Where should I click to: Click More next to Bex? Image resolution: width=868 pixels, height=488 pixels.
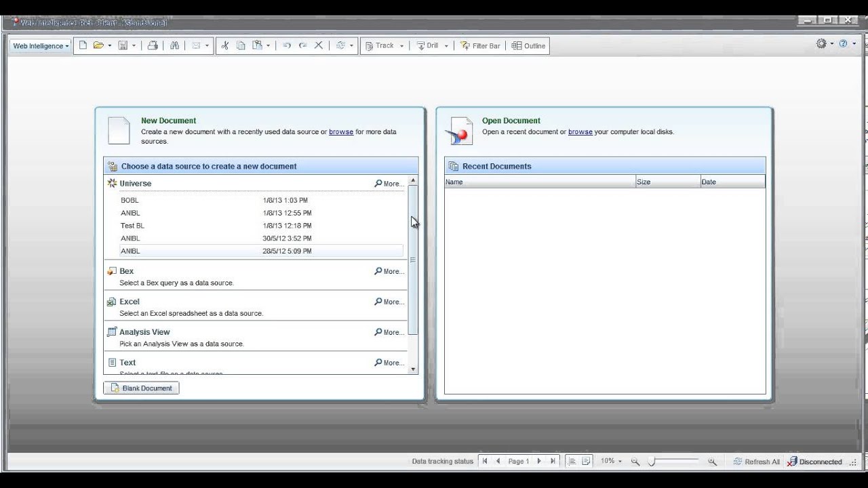389,271
